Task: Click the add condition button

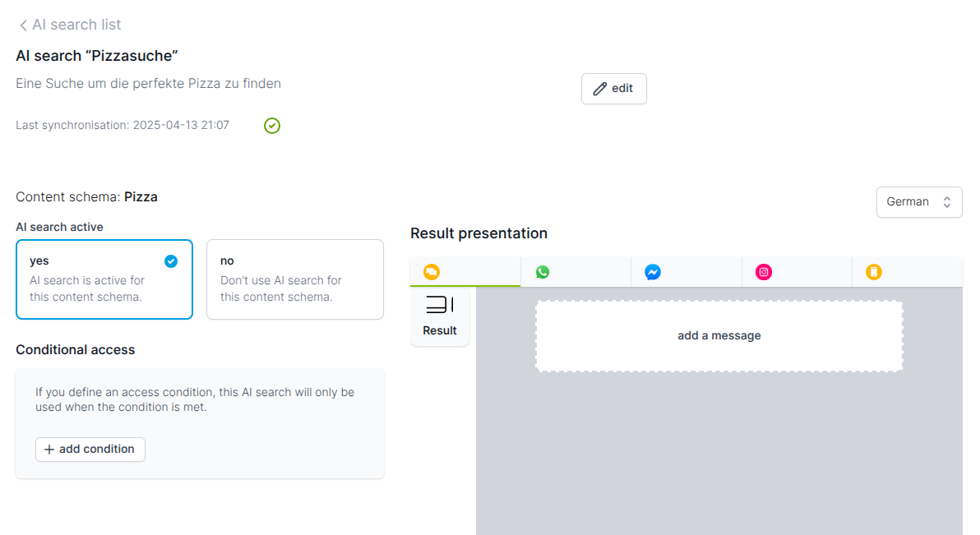Action: click(90, 450)
